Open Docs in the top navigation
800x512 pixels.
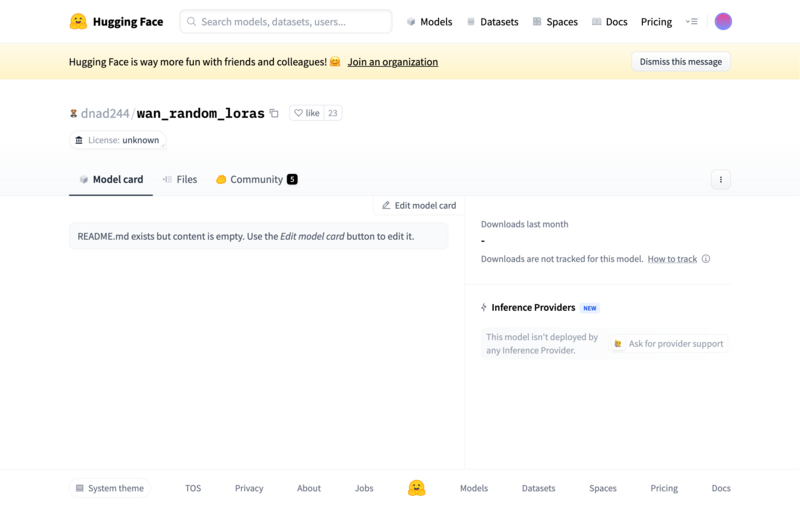[x=610, y=21]
